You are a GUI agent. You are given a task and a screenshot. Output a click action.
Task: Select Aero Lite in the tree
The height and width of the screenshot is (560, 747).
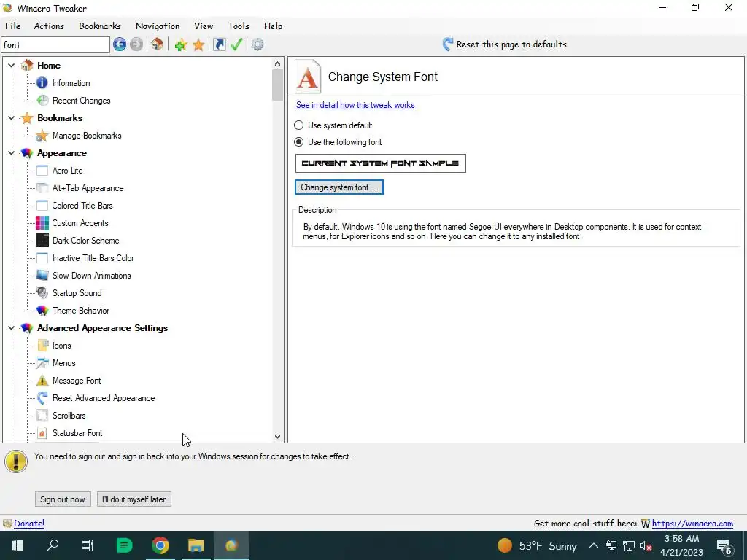[x=68, y=171]
